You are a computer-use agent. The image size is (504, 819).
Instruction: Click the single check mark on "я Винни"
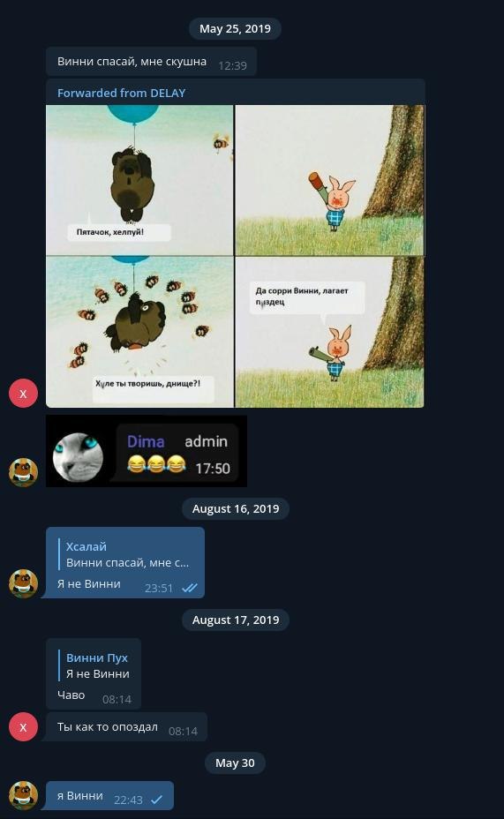point(157,800)
